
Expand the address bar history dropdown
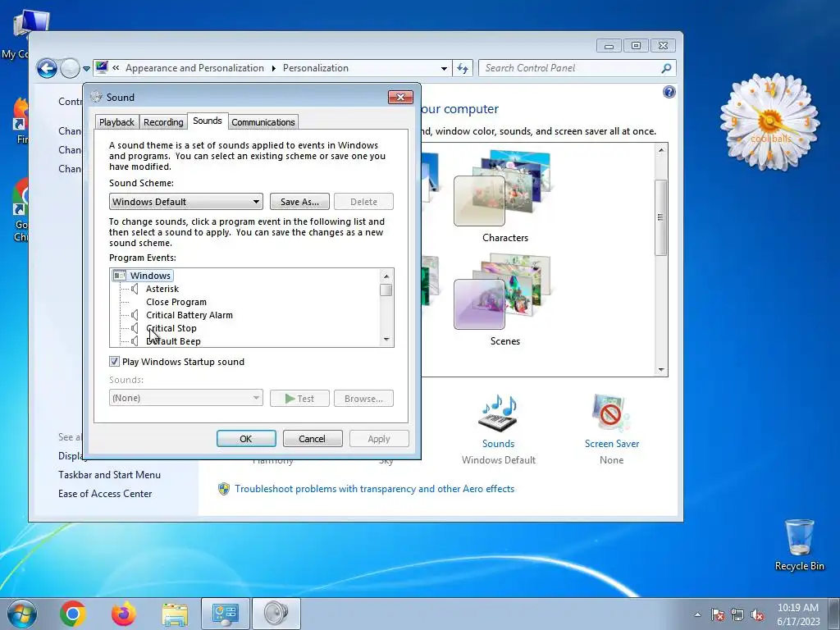pos(444,69)
